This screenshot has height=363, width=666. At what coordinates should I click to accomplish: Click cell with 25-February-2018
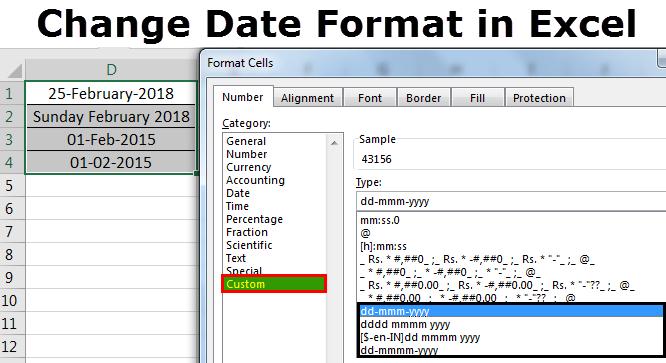coord(111,93)
